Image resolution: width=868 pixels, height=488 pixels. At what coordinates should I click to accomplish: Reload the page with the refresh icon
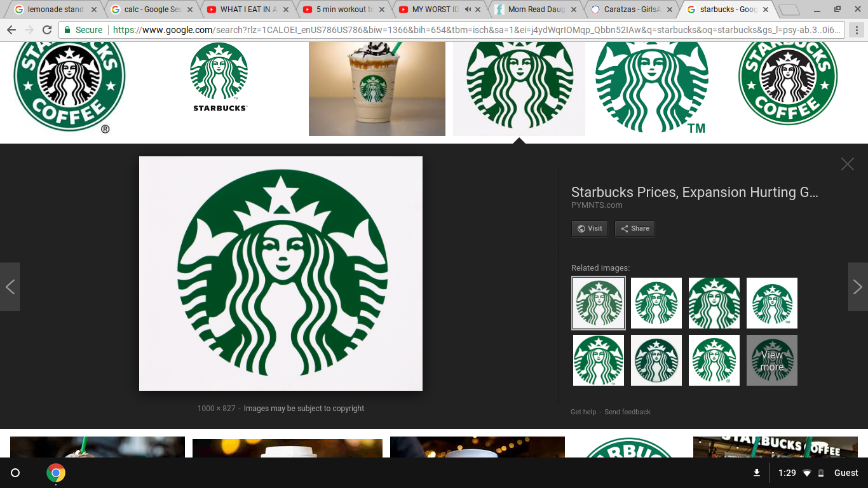(x=47, y=30)
